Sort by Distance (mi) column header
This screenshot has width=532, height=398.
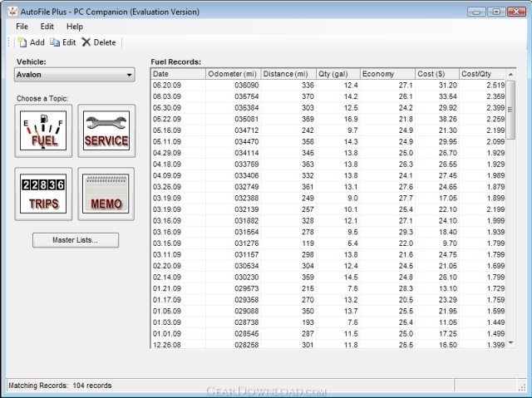click(288, 74)
